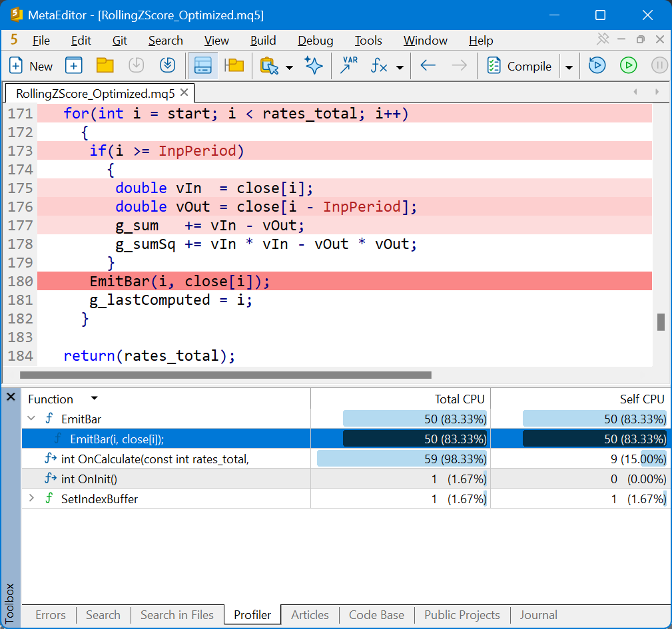Click the New file icon

(16, 66)
